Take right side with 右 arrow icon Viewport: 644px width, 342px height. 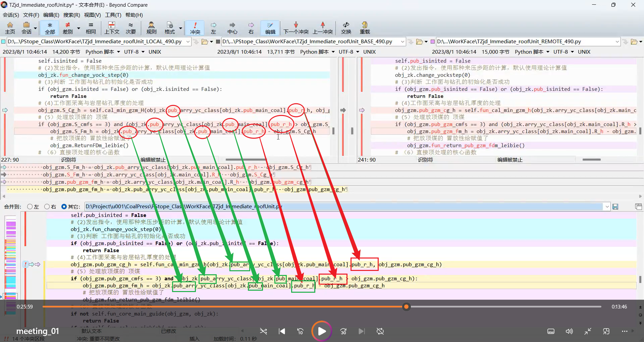tap(251, 28)
